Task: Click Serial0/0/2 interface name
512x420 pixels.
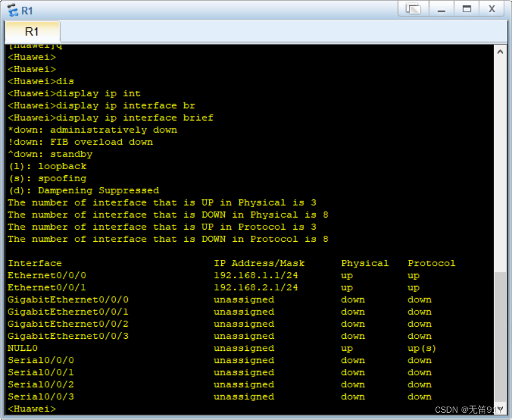Action: 41,384
